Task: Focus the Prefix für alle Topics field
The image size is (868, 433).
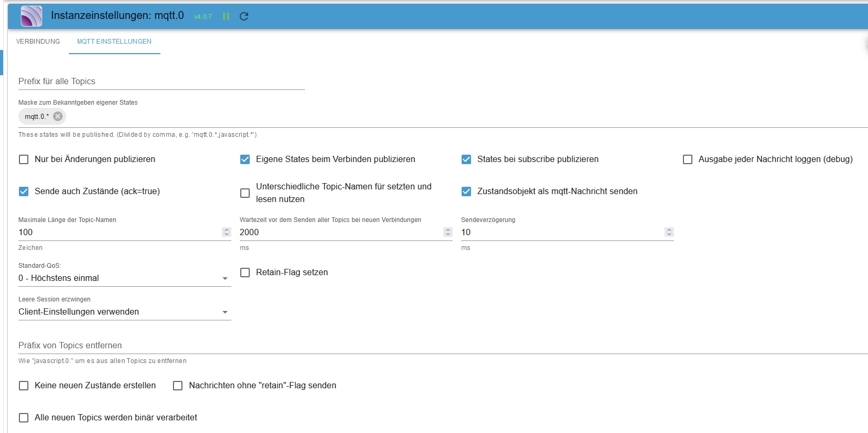Action: point(161,82)
